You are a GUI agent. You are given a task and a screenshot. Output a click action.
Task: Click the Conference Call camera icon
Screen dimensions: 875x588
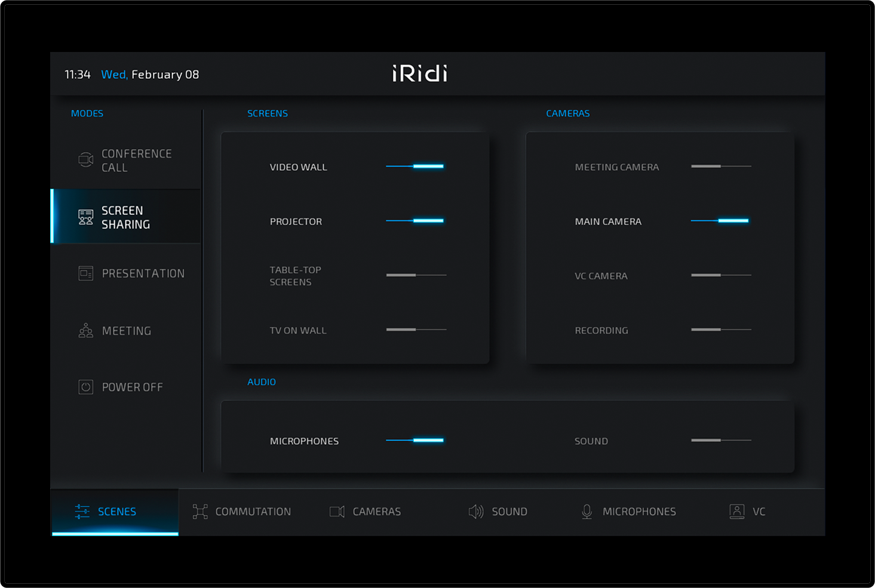coord(86,159)
